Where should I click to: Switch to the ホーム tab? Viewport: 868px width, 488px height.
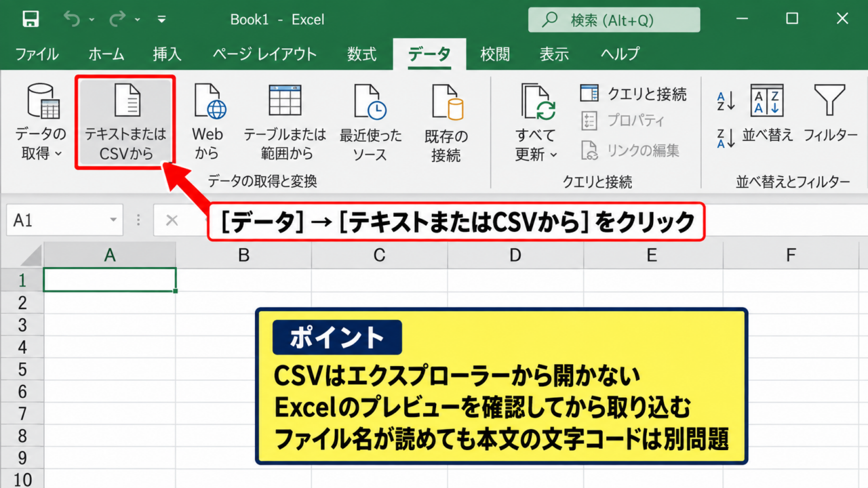tap(106, 54)
